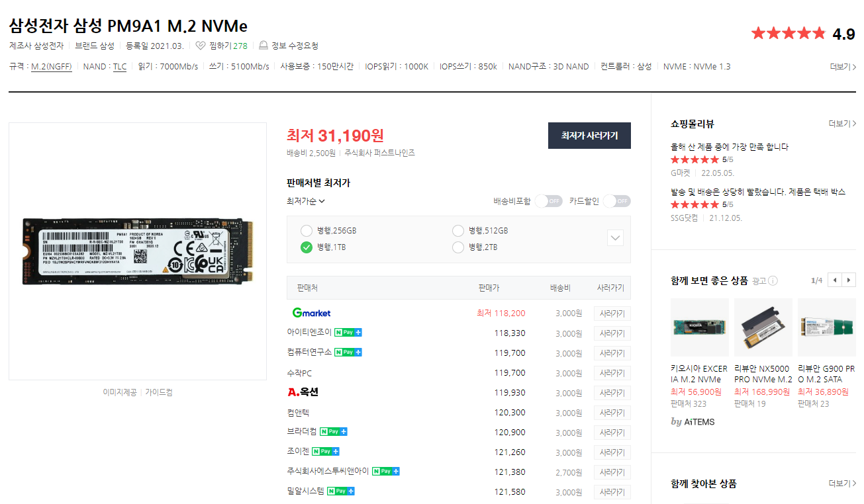The width and height of the screenshot is (864, 504).
Task: Go to next recommended products page
Action: tap(849, 280)
